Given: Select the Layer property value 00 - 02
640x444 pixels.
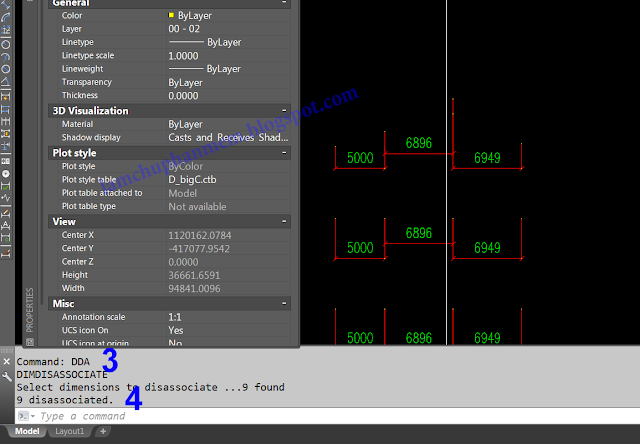Looking at the screenshot, I should (x=185, y=30).
